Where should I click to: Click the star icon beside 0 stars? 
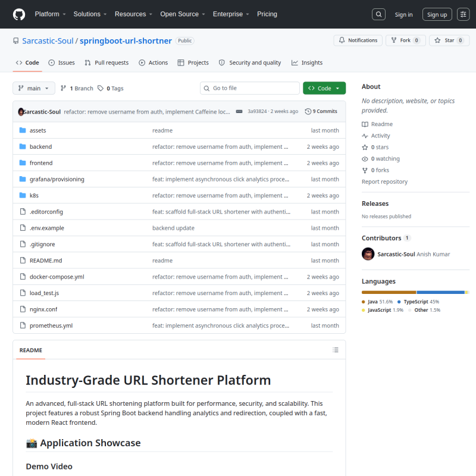point(365,147)
